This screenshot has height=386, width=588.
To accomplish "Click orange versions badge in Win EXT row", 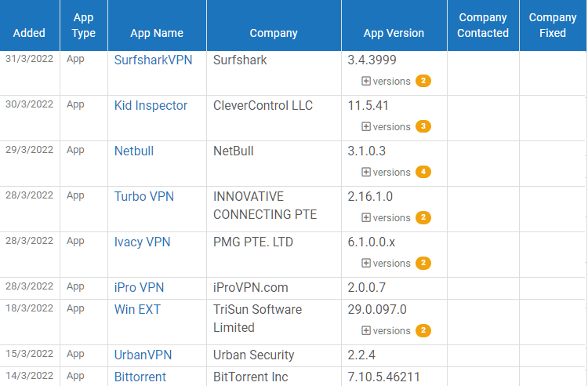I will coord(423,331).
